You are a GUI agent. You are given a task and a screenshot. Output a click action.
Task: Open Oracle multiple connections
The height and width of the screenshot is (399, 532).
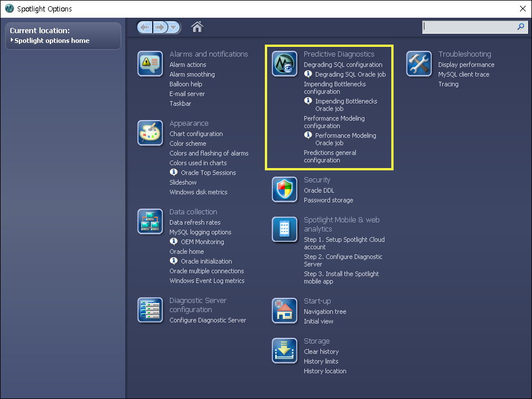click(x=207, y=271)
